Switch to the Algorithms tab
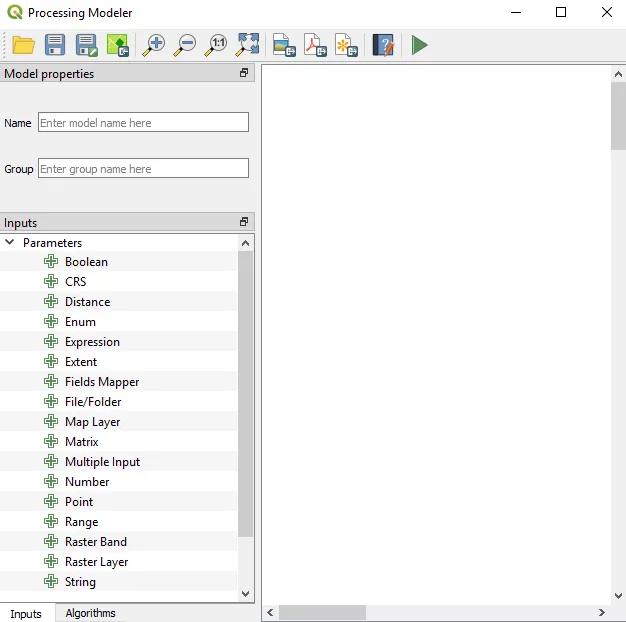The width and height of the screenshot is (626, 622). 90,613
